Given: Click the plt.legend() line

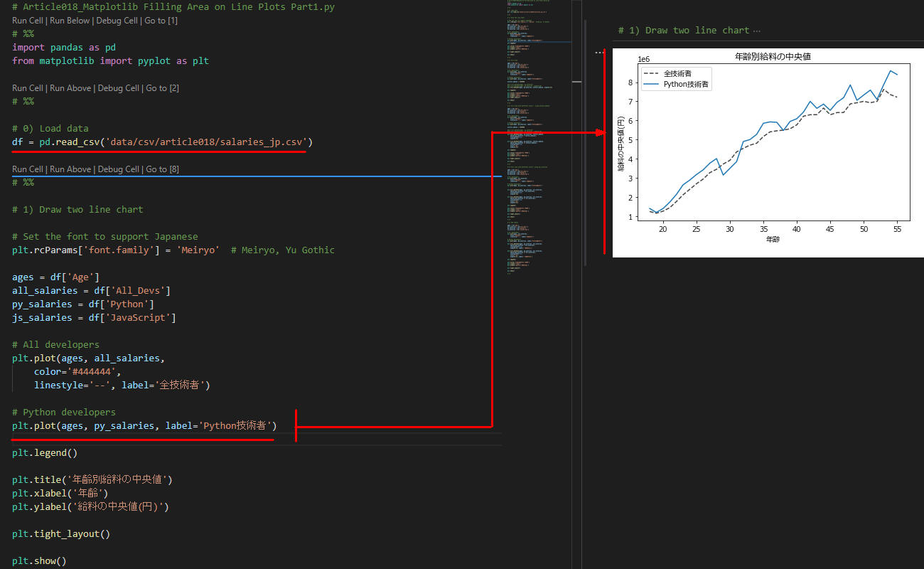Looking at the screenshot, I should pos(45,453).
